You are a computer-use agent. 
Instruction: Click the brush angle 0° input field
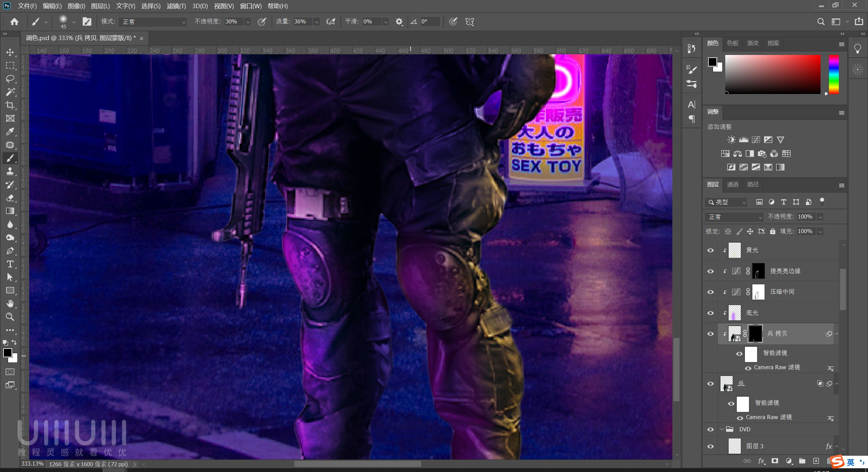(x=430, y=22)
